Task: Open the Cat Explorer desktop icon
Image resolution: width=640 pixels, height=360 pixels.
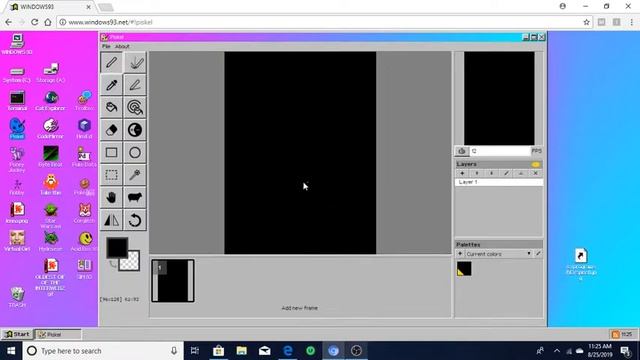Action: (51, 100)
